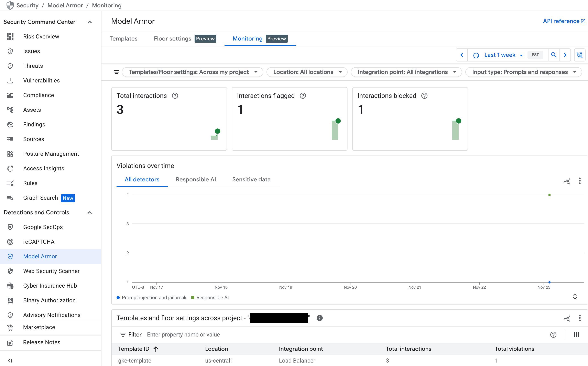Image resolution: width=588 pixels, height=366 pixels.
Task: Sort the table by Template ID
Action: pyautogui.click(x=137, y=349)
